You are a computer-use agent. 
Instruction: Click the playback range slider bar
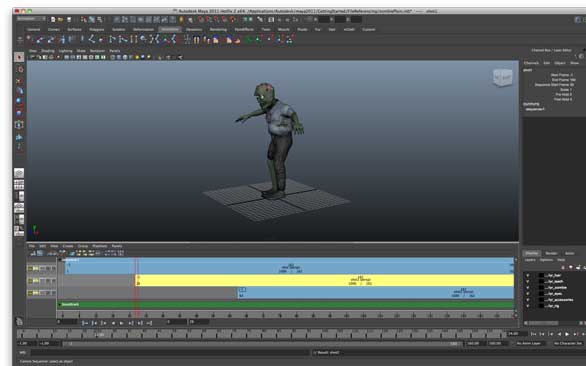click(x=262, y=343)
